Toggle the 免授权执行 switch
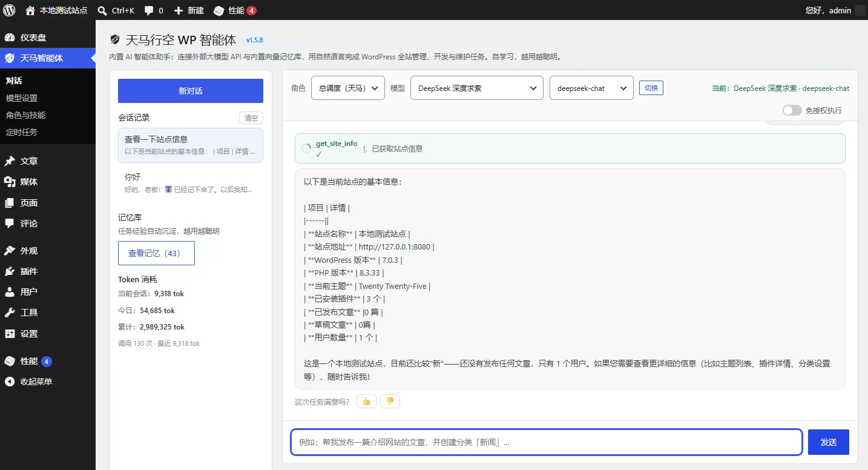 coord(792,110)
